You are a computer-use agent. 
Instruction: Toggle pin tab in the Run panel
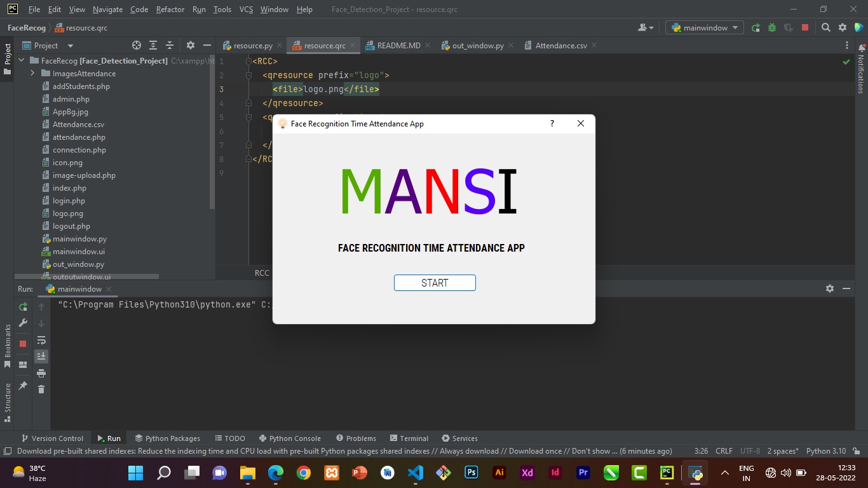pos(23,386)
